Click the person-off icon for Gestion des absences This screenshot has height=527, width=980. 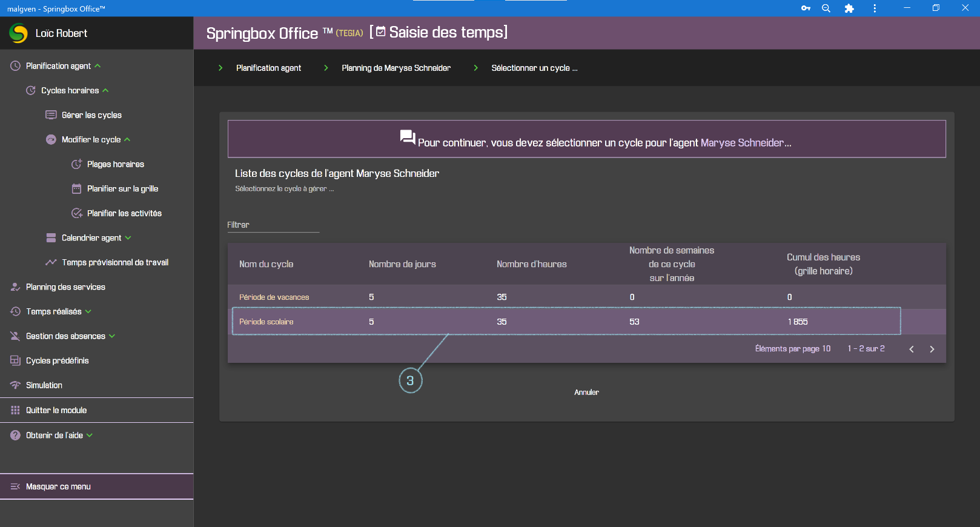(15, 336)
